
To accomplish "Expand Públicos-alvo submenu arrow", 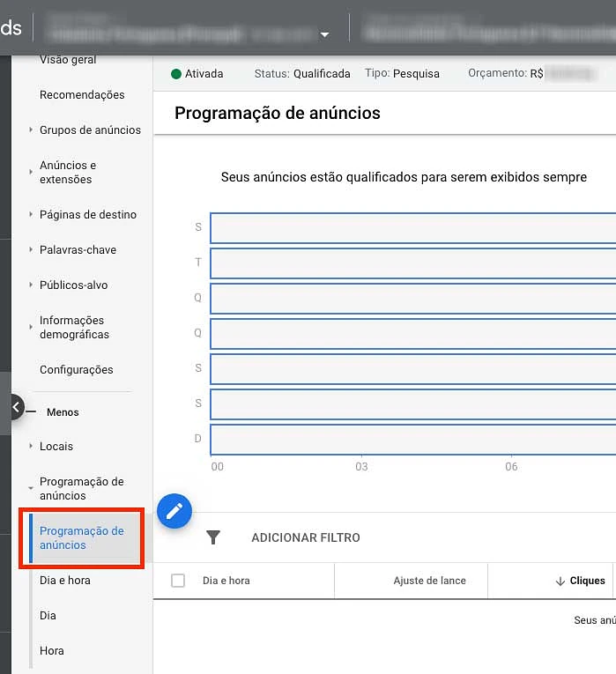I will [x=31, y=285].
